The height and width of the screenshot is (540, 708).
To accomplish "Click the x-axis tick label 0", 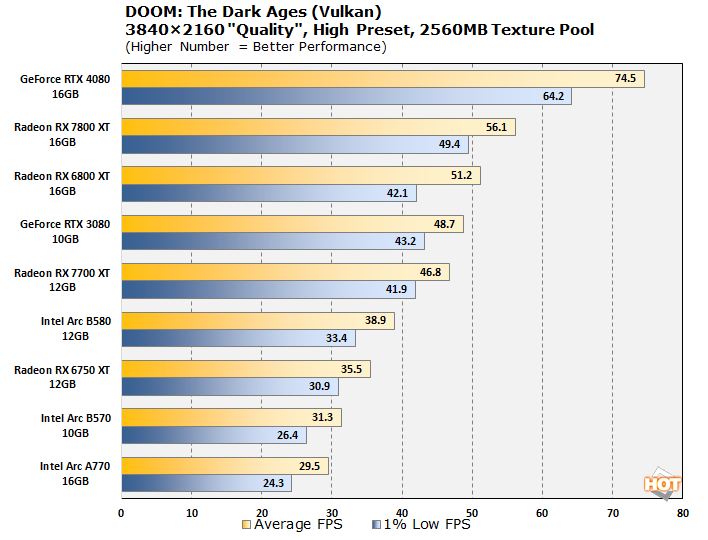I will (x=121, y=513).
